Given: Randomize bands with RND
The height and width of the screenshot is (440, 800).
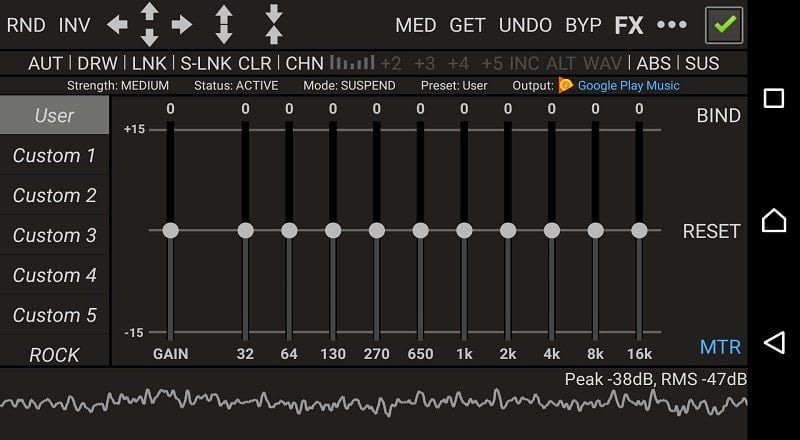Looking at the screenshot, I should 26,25.
